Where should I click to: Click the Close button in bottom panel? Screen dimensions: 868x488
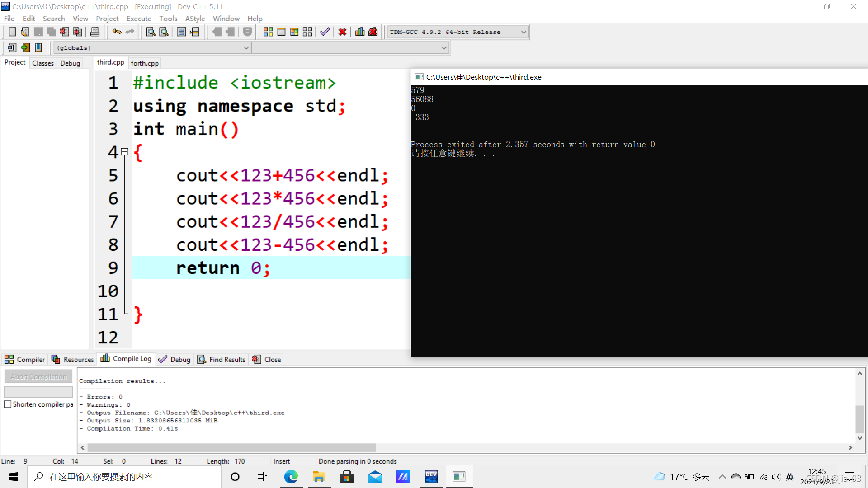(x=267, y=359)
